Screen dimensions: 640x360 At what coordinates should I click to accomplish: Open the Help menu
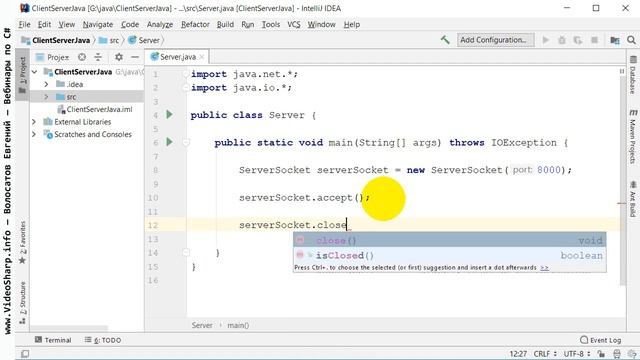click(351, 24)
